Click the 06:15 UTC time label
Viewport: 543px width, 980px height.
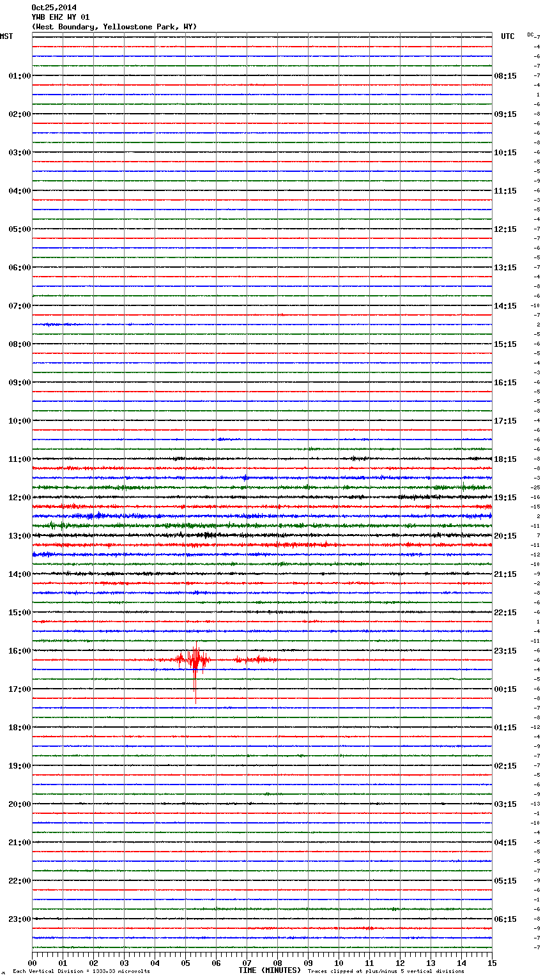[x=505, y=919]
